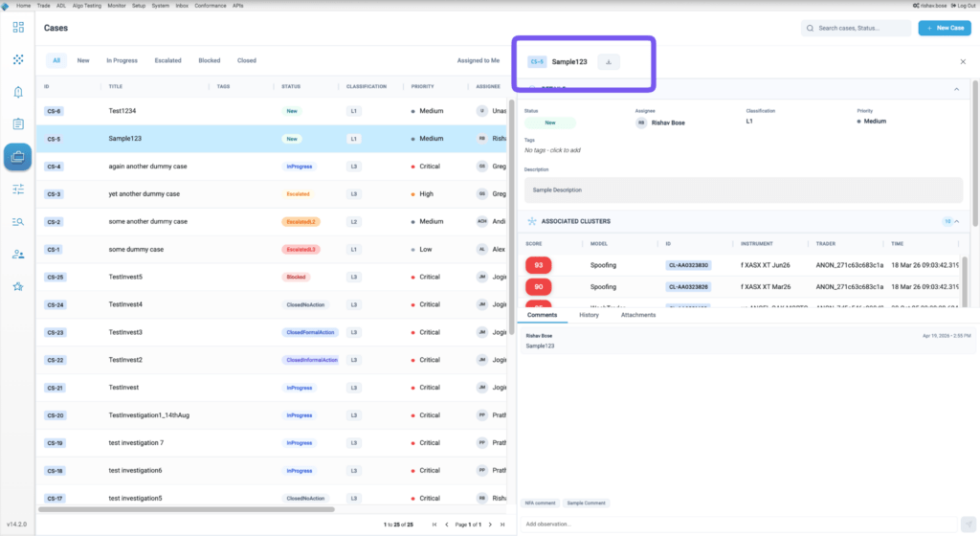The image size is (980, 536).
Task: Open the star favorites sidebar icon
Action: tap(18, 287)
